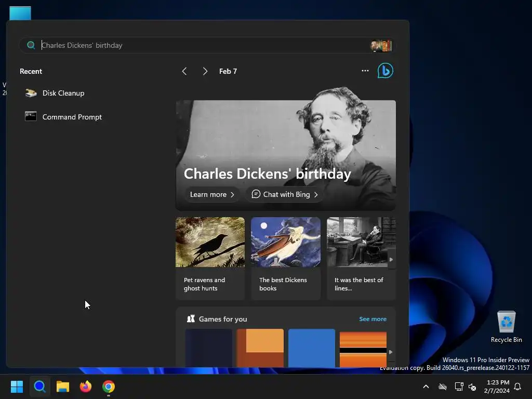Screen dimensions: 532x399
Task: Click the search magnifier icon in search box
Action: 31,45
